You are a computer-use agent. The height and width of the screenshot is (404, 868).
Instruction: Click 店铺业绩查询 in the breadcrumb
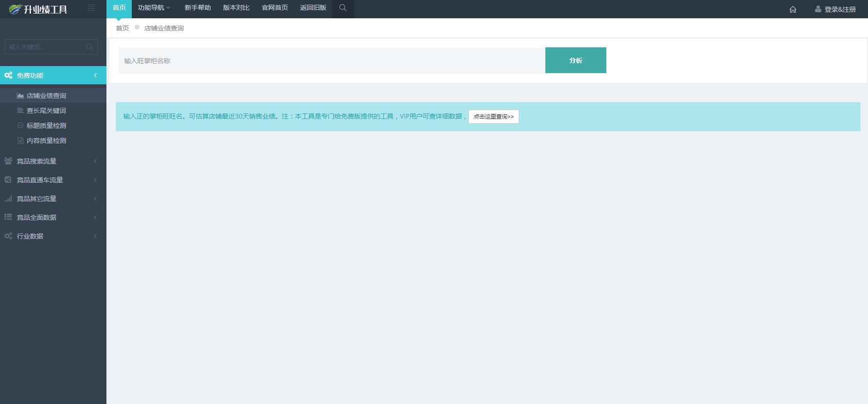[164, 28]
